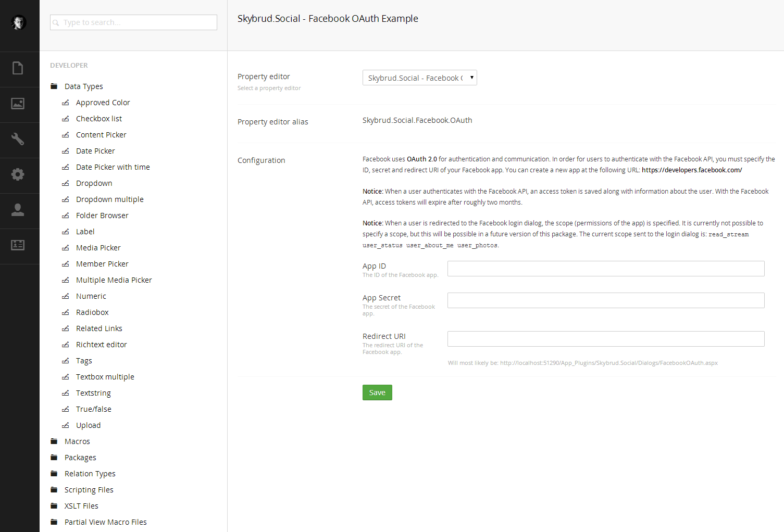Focus the App ID input field
Screen dimensions: 784x532
point(606,269)
